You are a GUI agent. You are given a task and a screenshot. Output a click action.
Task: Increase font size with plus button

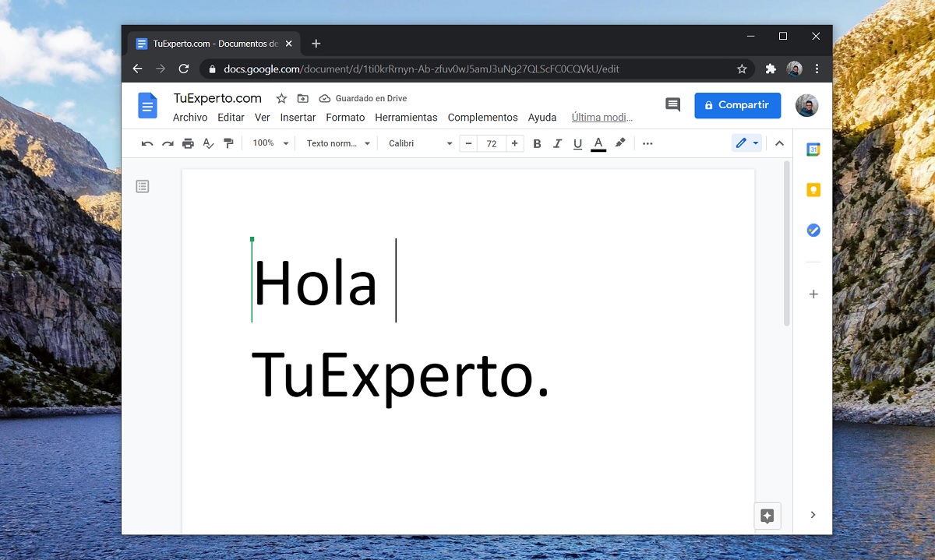click(515, 143)
